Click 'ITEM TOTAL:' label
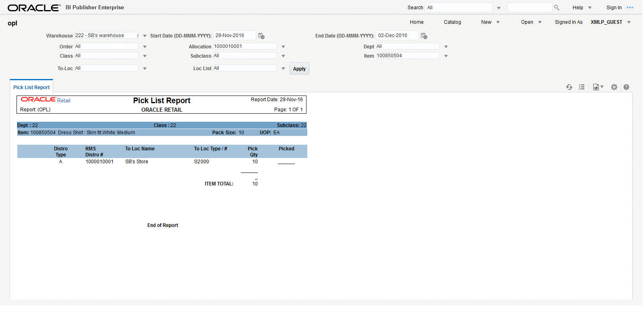 (219, 184)
